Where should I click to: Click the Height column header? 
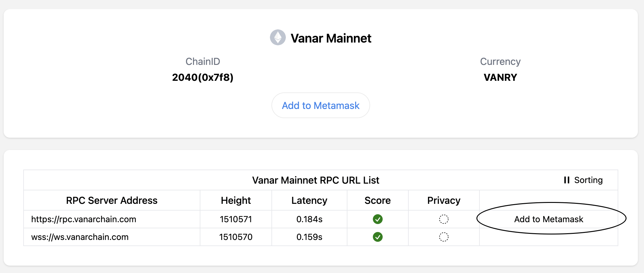point(236,200)
